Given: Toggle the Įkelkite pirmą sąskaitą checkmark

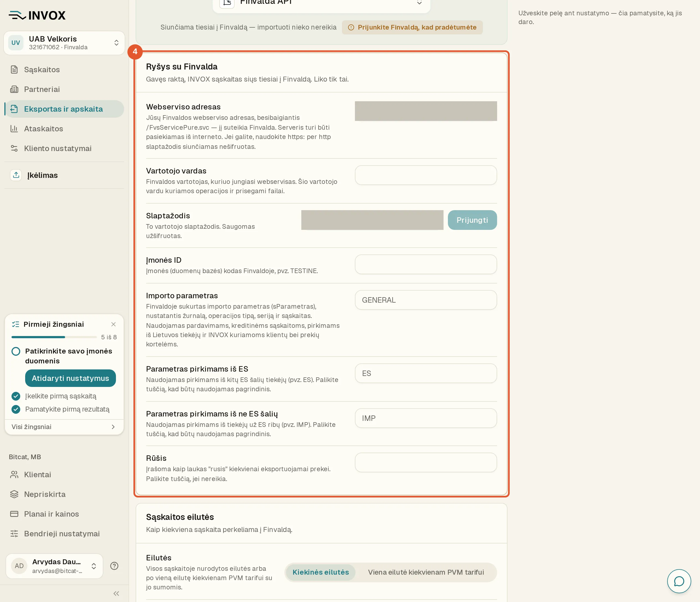Looking at the screenshot, I should point(16,396).
